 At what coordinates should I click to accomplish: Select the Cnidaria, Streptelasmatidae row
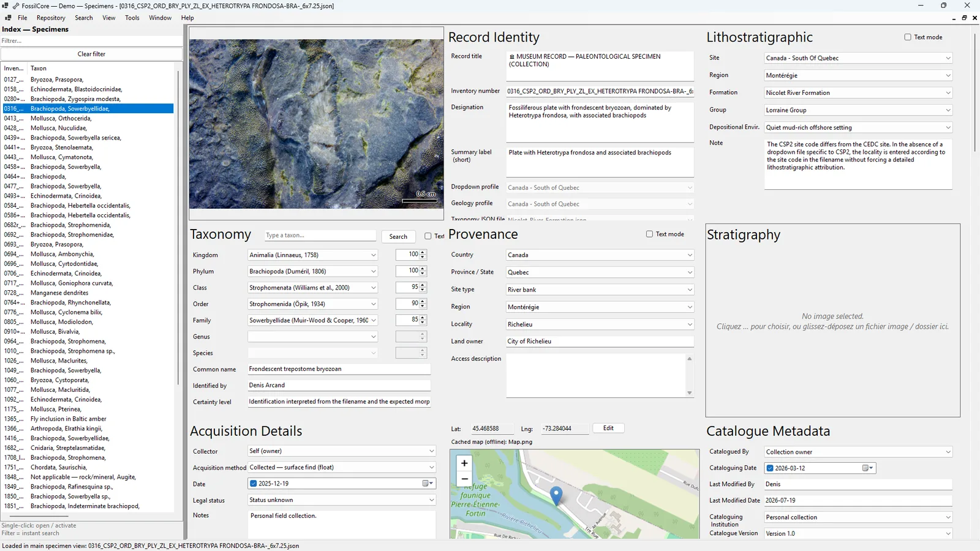pyautogui.click(x=88, y=448)
